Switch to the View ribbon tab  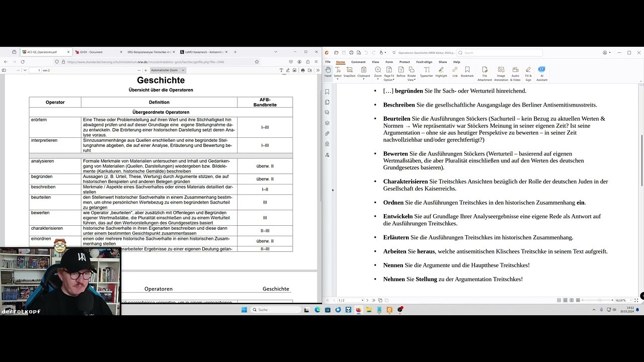tap(375, 62)
